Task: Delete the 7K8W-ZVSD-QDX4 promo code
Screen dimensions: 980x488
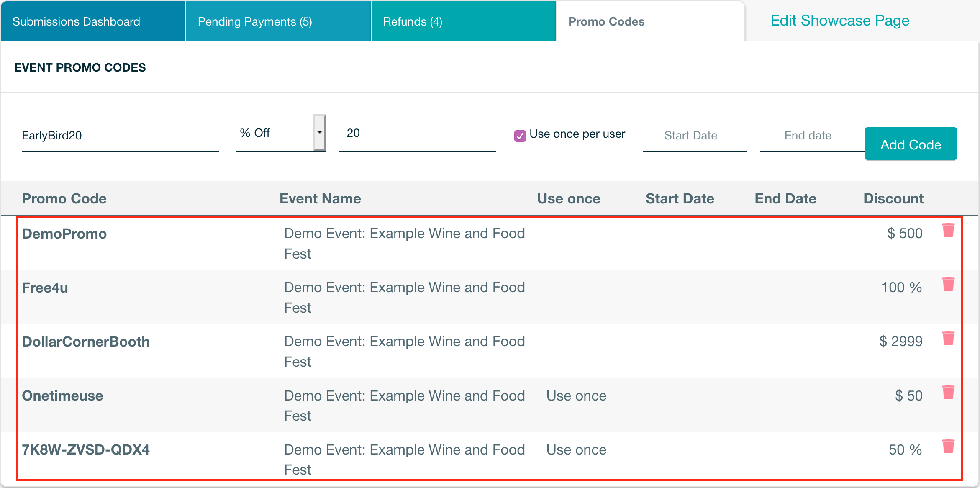Action: pos(948,446)
